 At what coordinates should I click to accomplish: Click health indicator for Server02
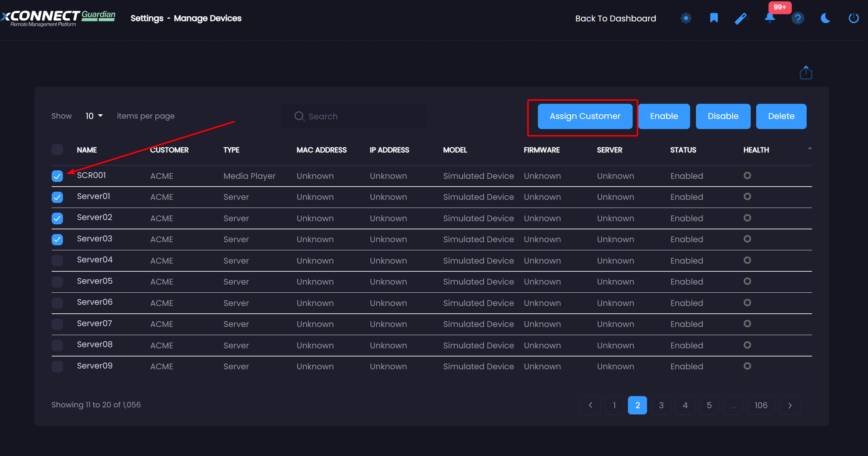pos(747,218)
